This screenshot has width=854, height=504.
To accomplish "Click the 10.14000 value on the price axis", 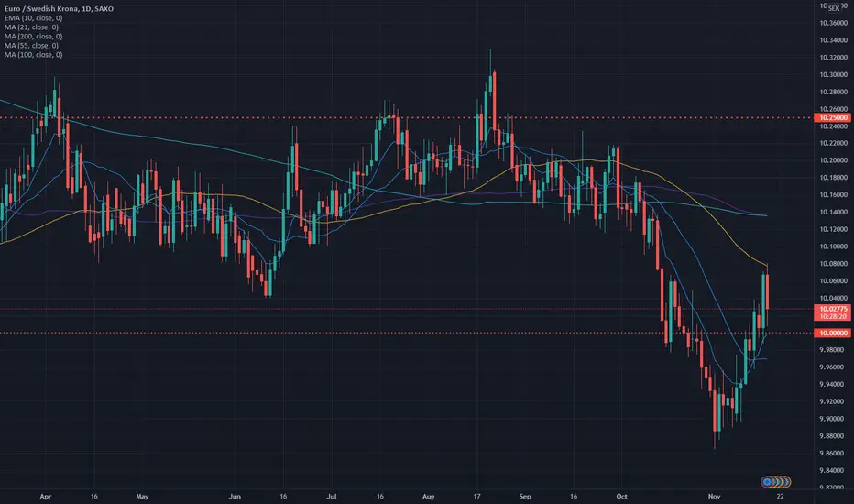I will pyautogui.click(x=833, y=212).
